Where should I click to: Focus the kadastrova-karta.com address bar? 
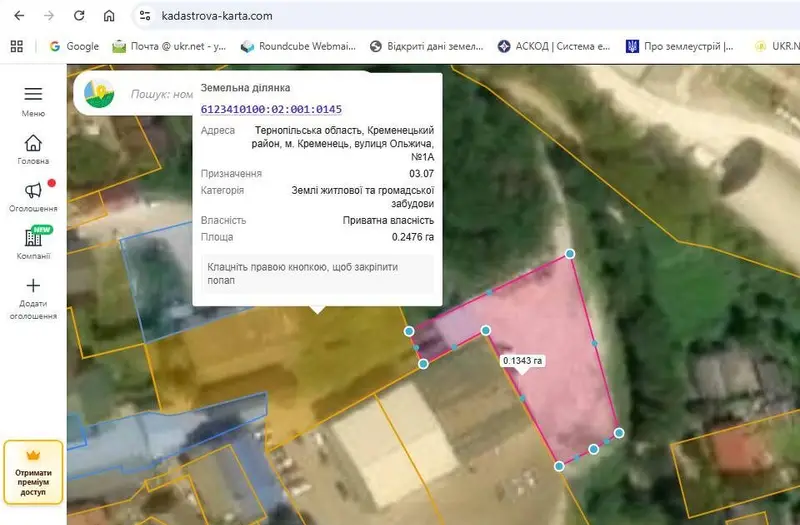click(x=217, y=16)
